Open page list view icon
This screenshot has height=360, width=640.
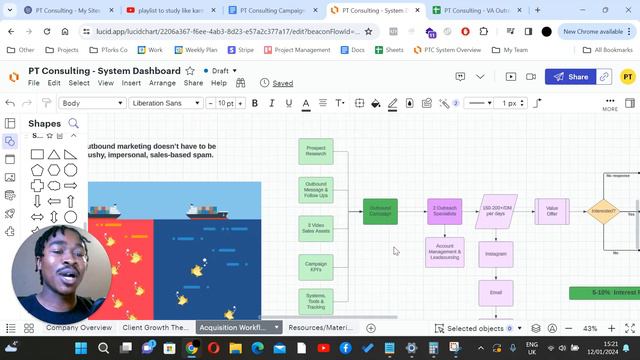click(x=11, y=328)
